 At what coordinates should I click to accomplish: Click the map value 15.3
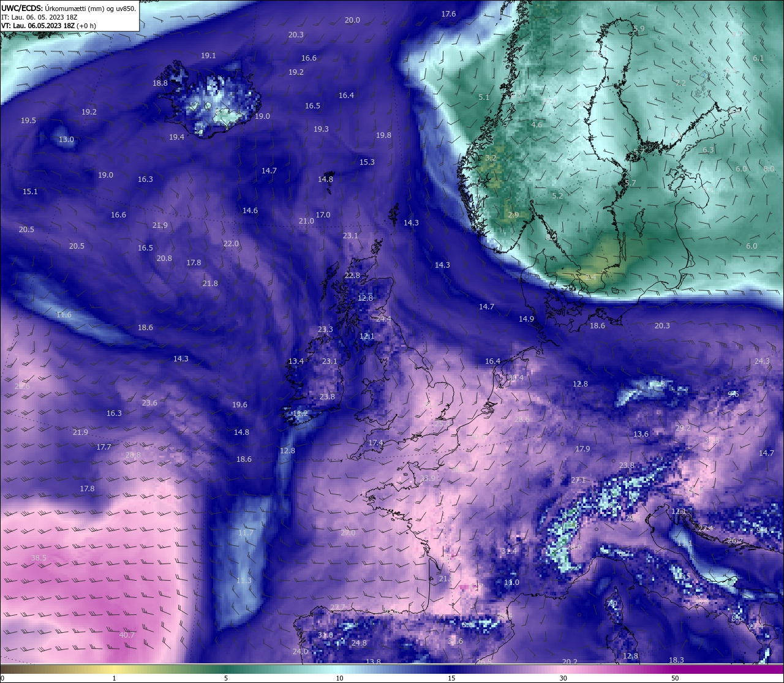(x=367, y=162)
